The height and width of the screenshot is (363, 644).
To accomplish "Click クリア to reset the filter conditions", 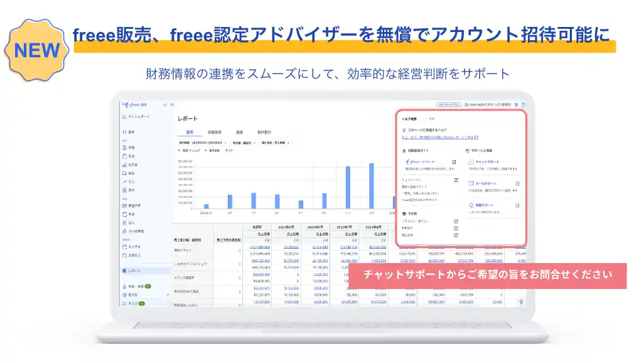I will click(228, 151).
